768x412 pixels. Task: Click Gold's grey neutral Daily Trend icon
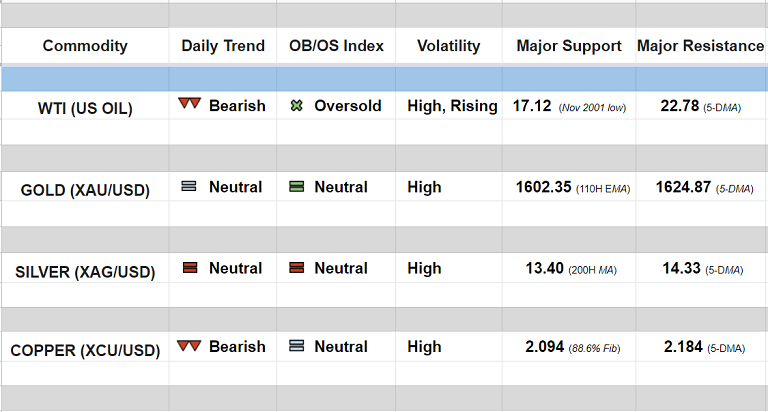coord(189,186)
